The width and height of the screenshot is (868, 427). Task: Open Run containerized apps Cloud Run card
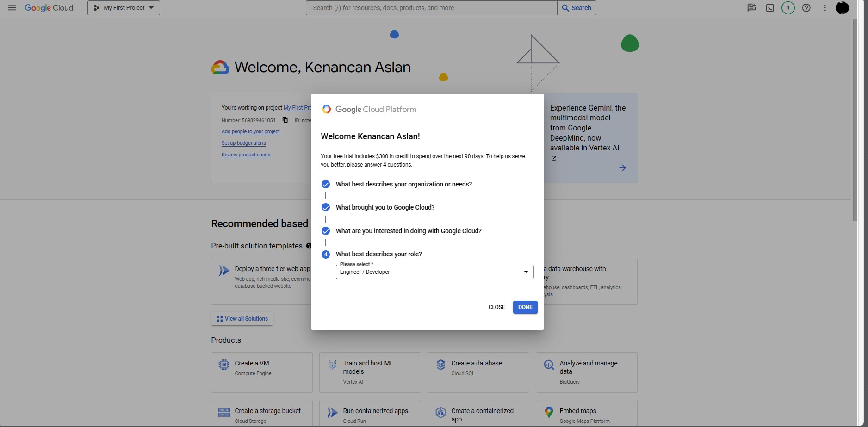point(370,413)
